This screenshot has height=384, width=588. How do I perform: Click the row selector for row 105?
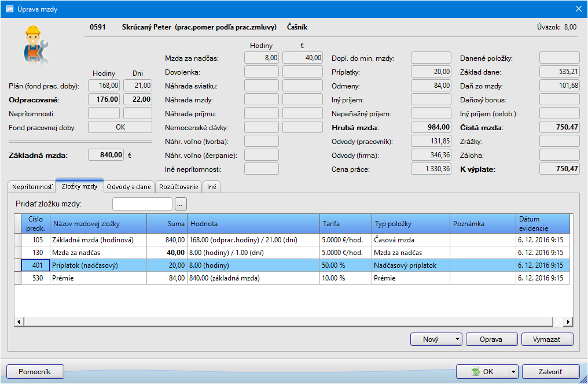coord(17,240)
